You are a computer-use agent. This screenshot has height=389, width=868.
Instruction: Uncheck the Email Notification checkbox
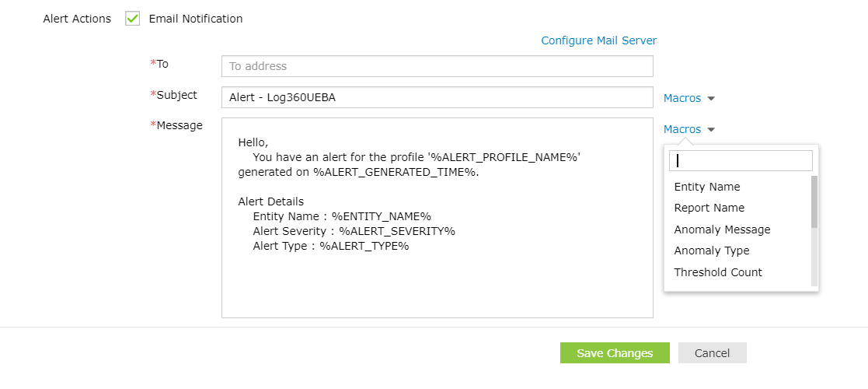click(132, 19)
